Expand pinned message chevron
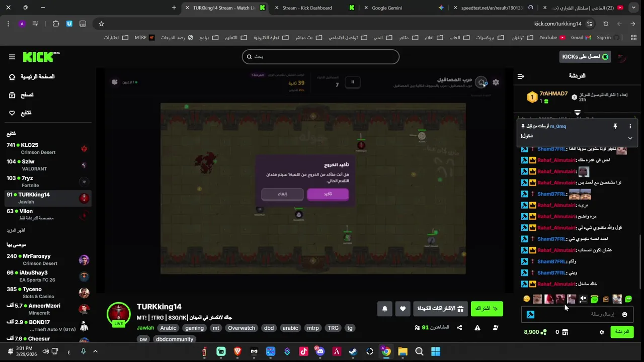Image resolution: width=644 pixels, height=362 pixels. (630, 138)
